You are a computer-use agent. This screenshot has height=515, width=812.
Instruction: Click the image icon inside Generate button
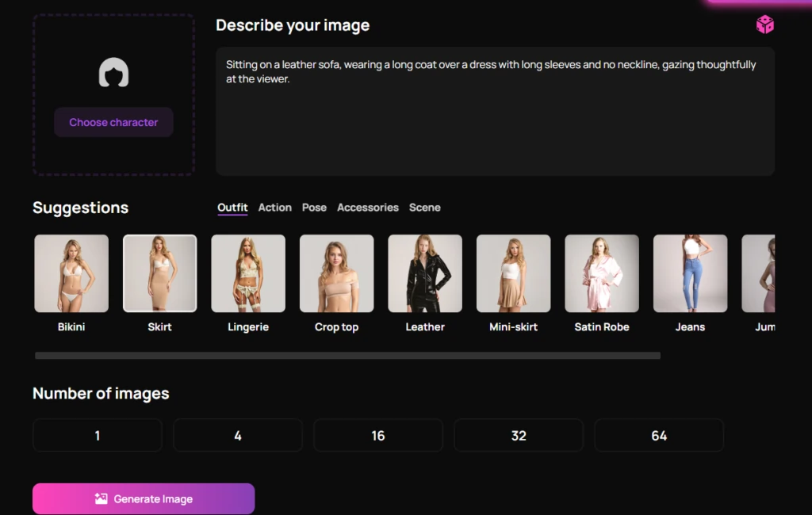click(101, 498)
